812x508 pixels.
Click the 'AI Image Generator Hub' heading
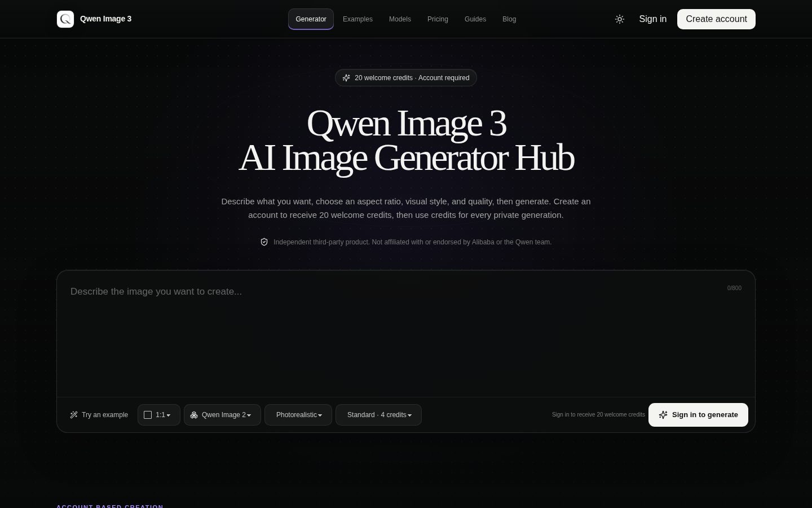point(406,158)
